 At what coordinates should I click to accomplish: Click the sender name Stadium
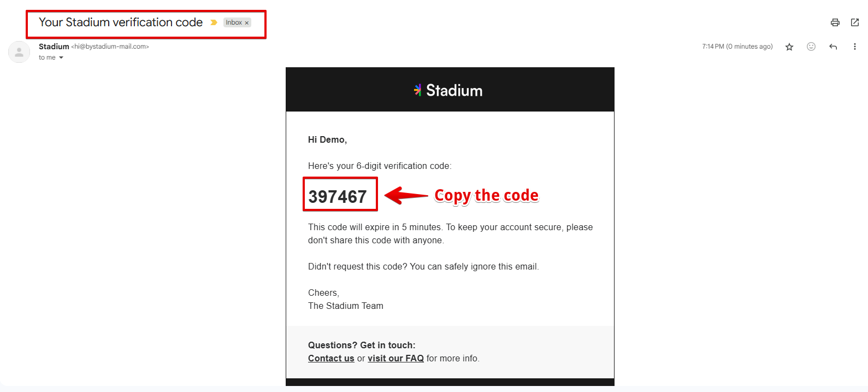click(54, 46)
